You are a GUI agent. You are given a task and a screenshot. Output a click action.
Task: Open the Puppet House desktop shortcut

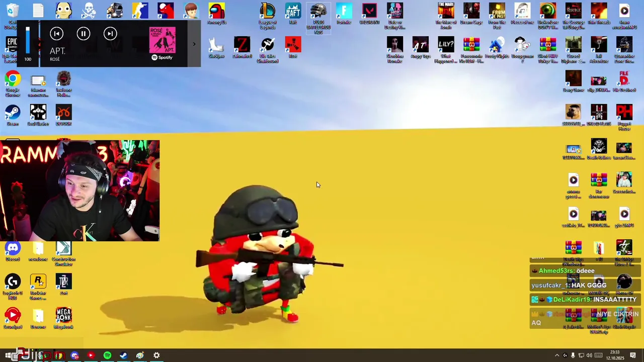[x=624, y=118]
